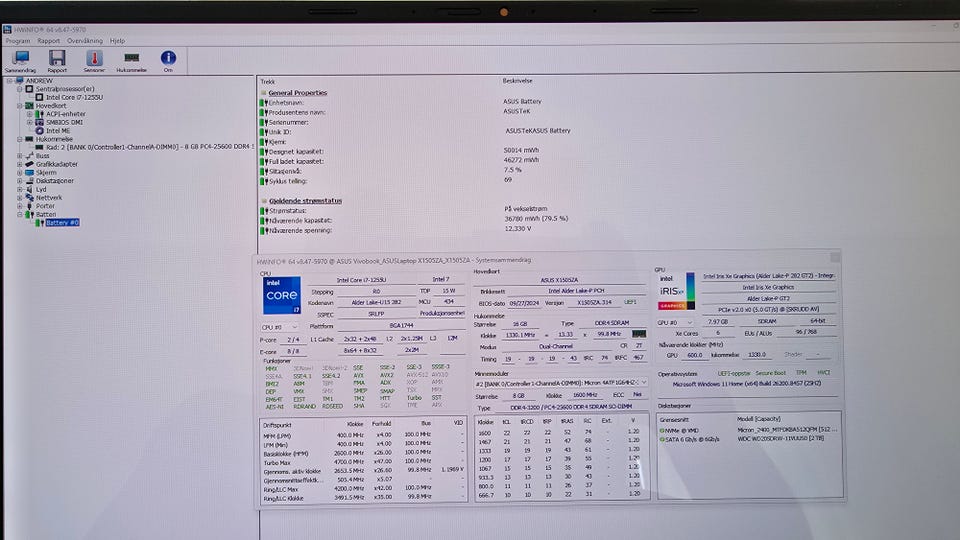The width and height of the screenshot is (960, 540).
Task: Click the ANDREW computer icon in tree
Action: [x=19, y=81]
